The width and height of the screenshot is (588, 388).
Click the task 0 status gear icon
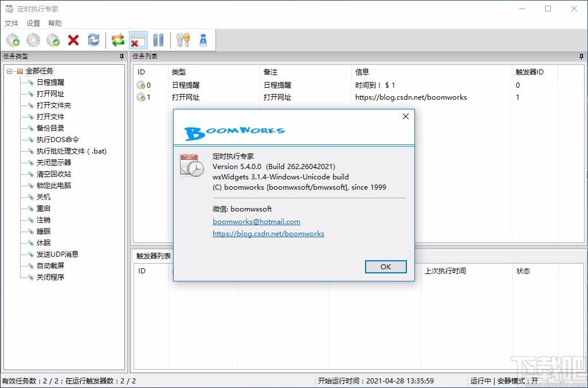141,85
